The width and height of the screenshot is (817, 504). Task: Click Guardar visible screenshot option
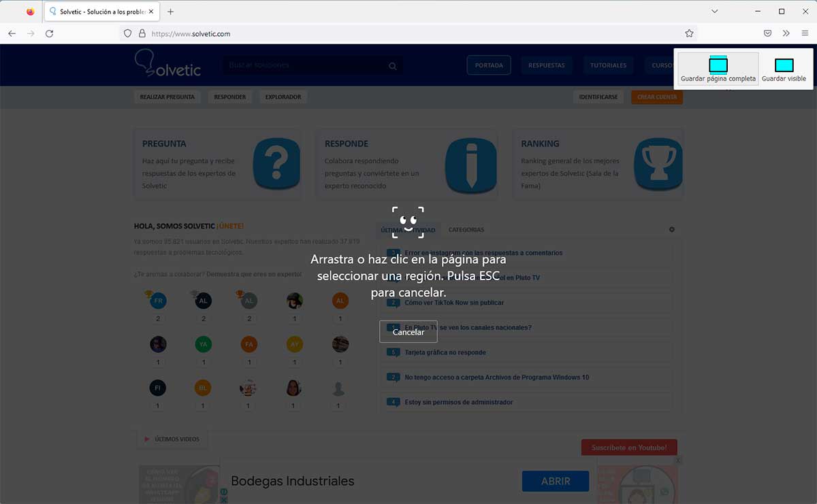(784, 69)
